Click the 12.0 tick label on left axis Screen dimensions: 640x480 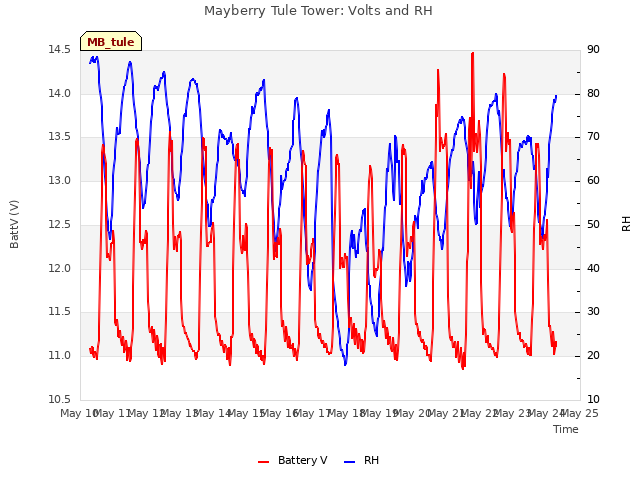(x=59, y=269)
